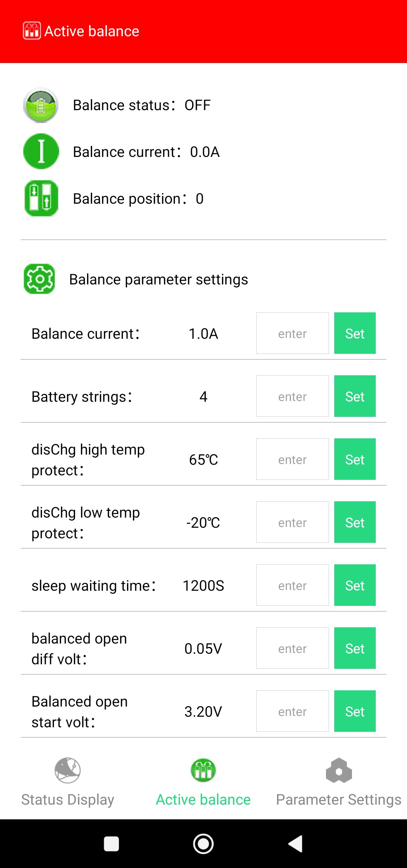Focus the disChg low temp enter field

pyautogui.click(x=292, y=522)
